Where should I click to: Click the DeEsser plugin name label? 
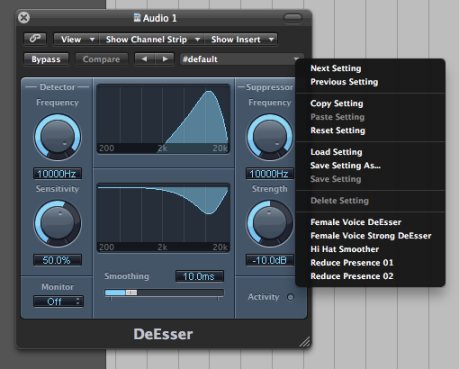click(x=163, y=334)
